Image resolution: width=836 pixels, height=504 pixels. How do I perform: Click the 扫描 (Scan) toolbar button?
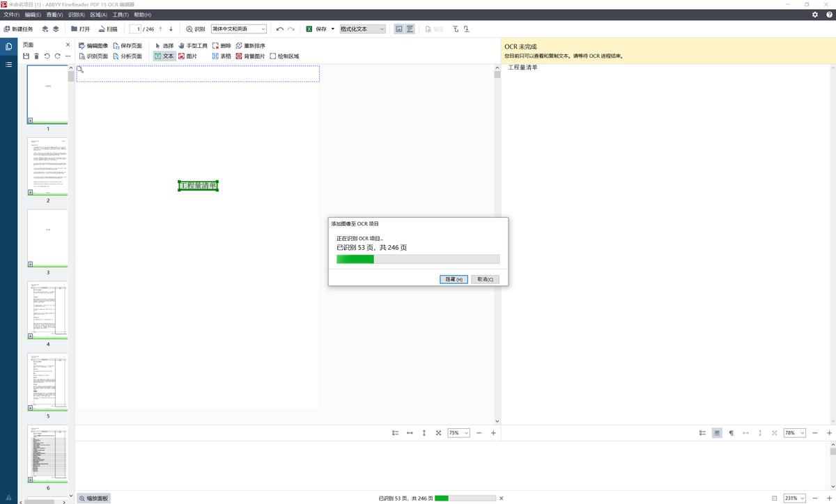point(107,29)
